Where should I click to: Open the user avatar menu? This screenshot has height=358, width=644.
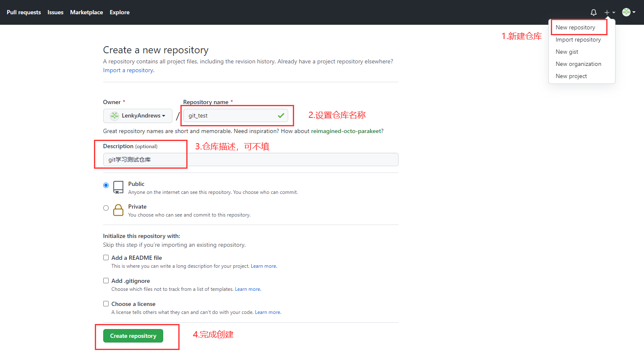pos(628,12)
